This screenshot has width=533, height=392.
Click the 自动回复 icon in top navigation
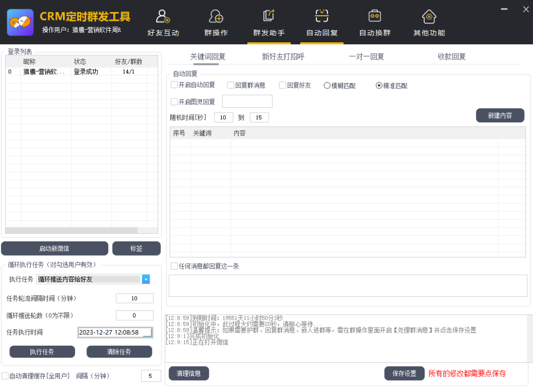322,17
